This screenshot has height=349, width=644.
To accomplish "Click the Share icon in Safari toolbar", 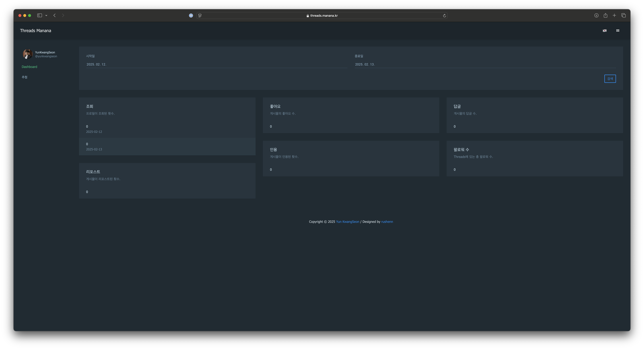I will coord(605,16).
